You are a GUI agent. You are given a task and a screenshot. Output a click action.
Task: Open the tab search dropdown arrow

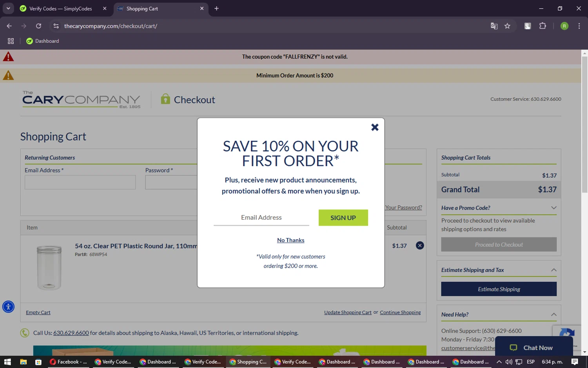[8, 9]
